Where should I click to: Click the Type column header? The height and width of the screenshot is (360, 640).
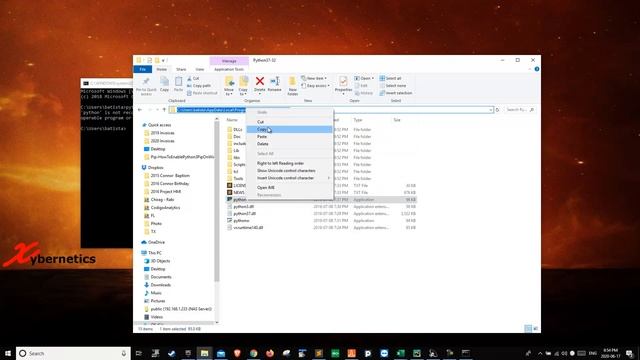pos(358,120)
